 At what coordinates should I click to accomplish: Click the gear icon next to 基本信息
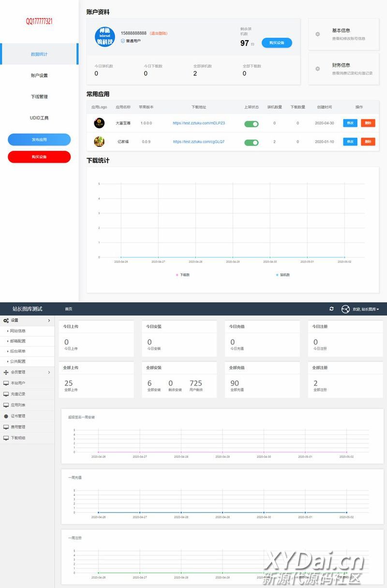[317, 34]
